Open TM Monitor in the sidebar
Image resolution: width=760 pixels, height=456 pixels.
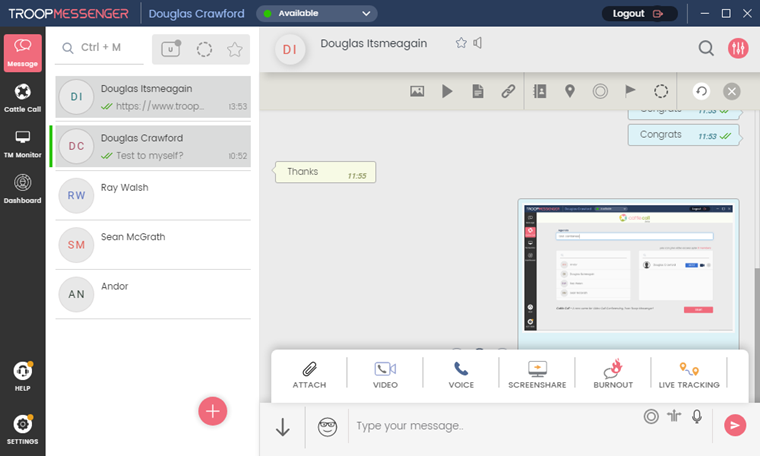(22, 144)
